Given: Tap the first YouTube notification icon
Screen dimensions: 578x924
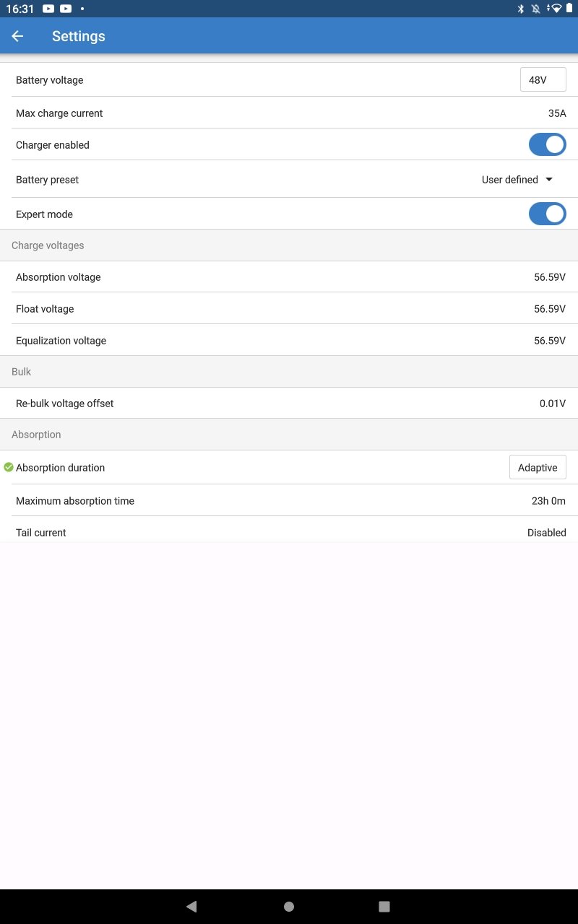Looking at the screenshot, I should click(x=48, y=9).
